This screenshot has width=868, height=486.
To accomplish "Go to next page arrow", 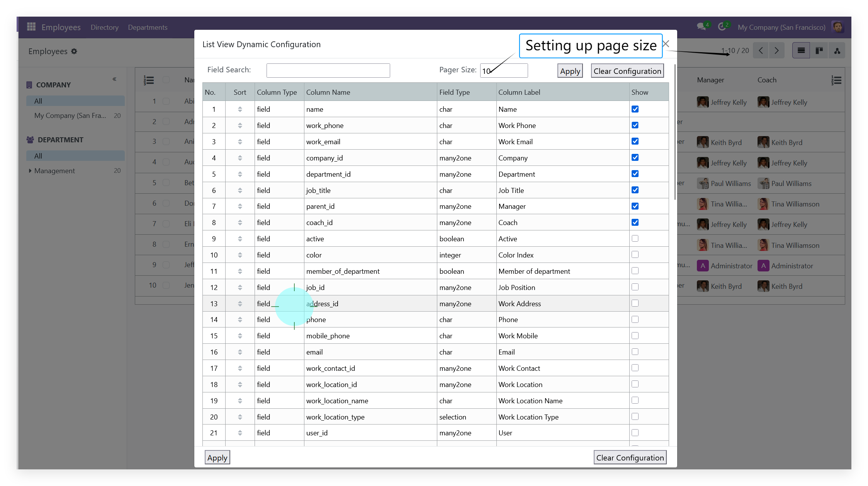I will tap(776, 51).
